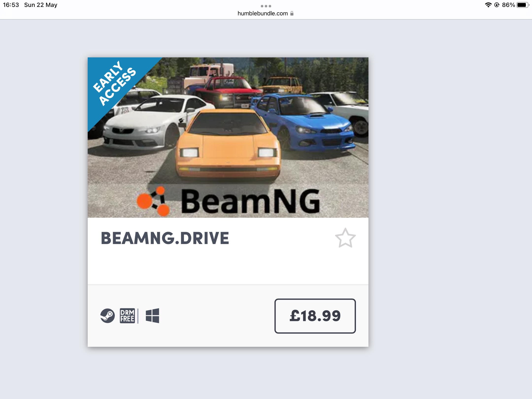532x399 pixels.
Task: Open the three-dot multitasking menu
Action: coord(266,6)
